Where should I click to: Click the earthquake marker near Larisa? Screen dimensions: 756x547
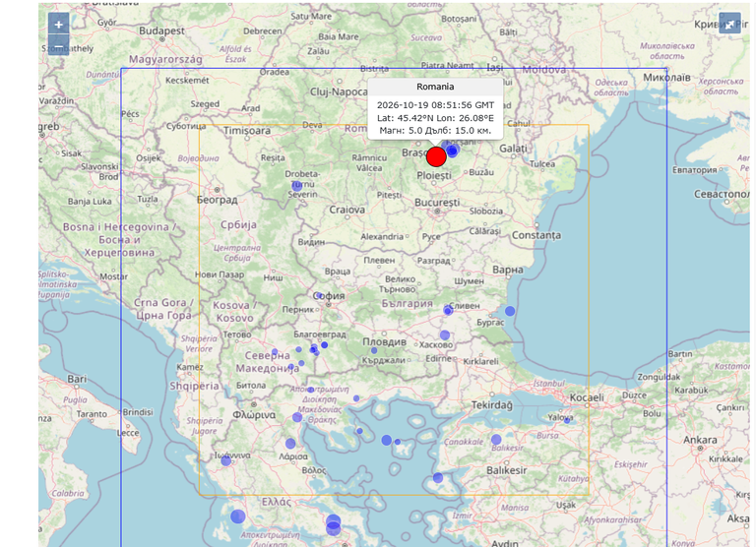coord(290,444)
